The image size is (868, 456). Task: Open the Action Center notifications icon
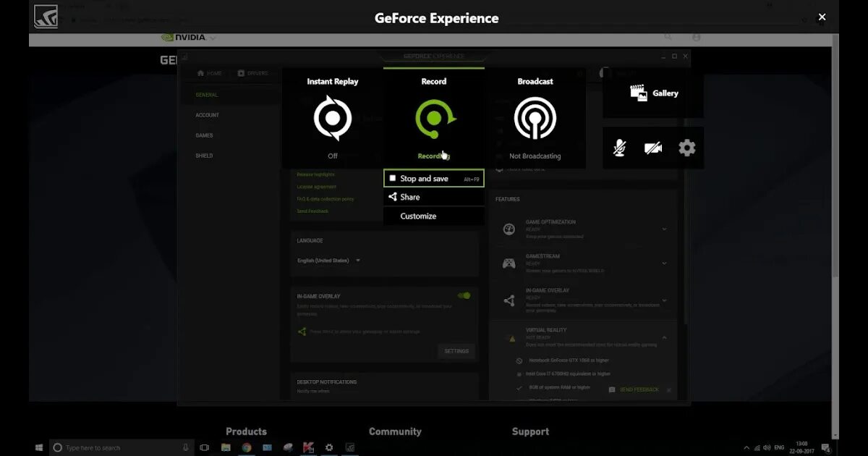pos(826,448)
